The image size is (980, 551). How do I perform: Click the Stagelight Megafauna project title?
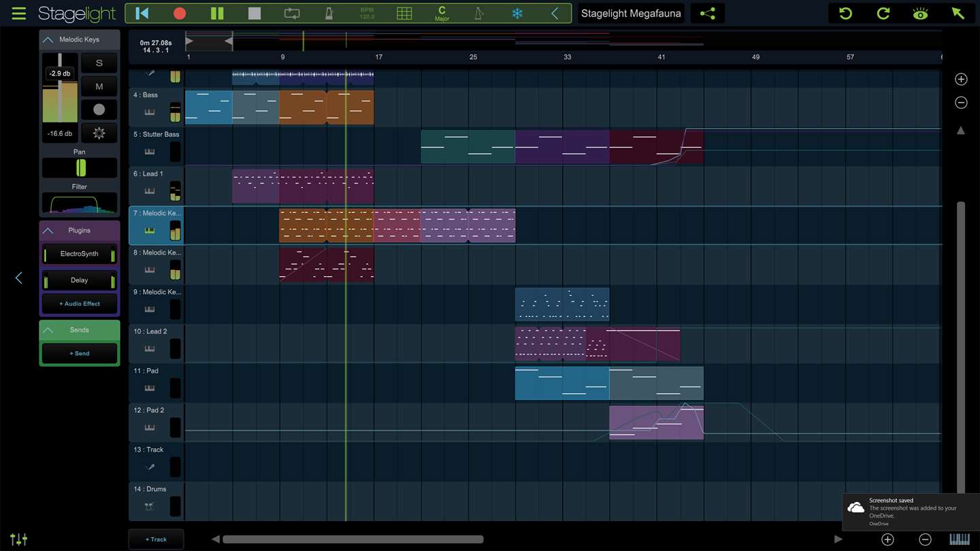(x=631, y=14)
